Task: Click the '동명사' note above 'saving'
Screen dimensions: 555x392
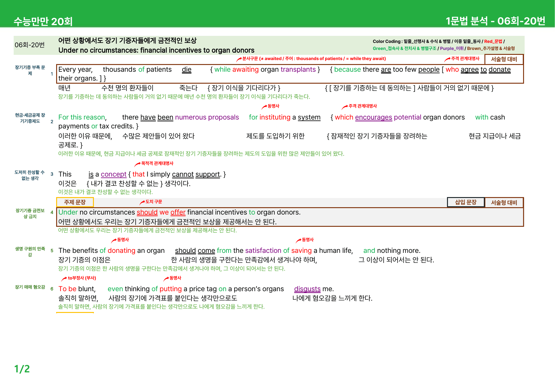Action: (x=305, y=240)
